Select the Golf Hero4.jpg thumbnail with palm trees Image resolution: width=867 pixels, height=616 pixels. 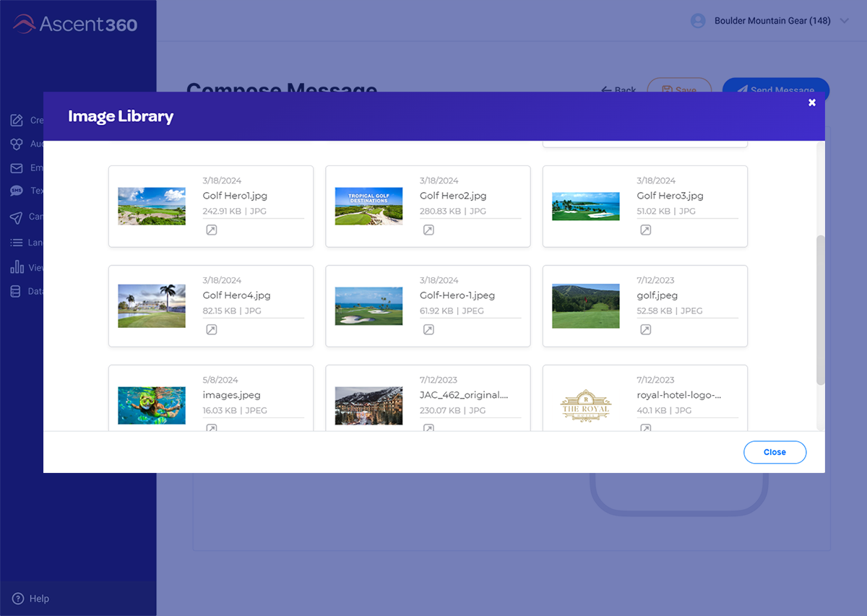[x=152, y=306]
